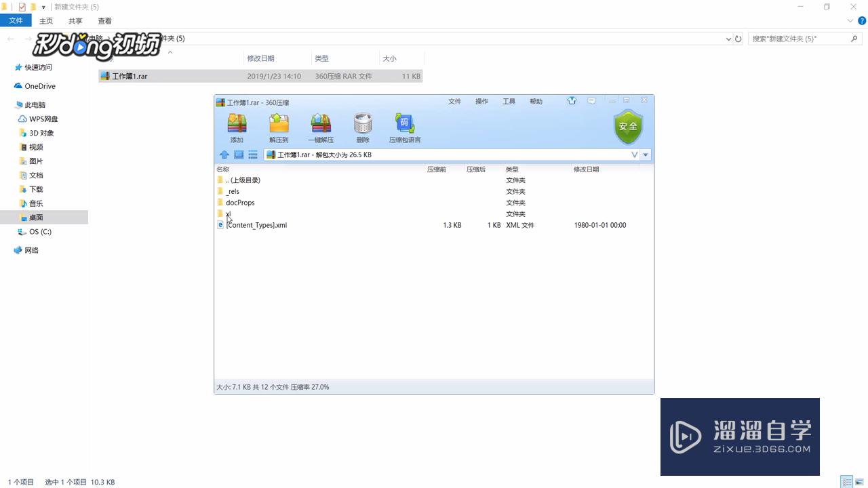Open the Explorer 查看 ribbon tab
The width and height of the screenshot is (868, 488).
coord(104,21)
